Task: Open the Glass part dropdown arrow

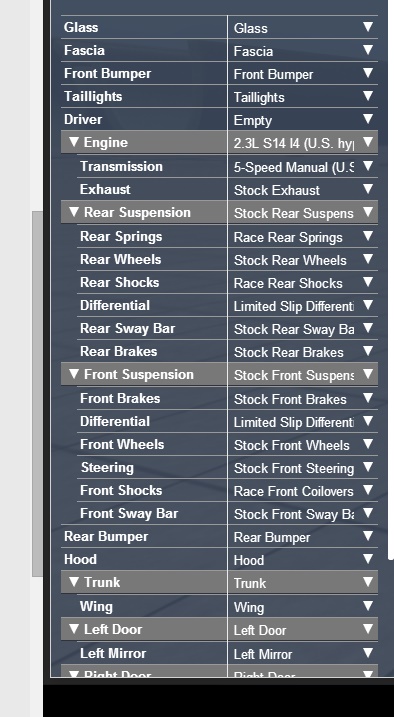Action: click(368, 27)
